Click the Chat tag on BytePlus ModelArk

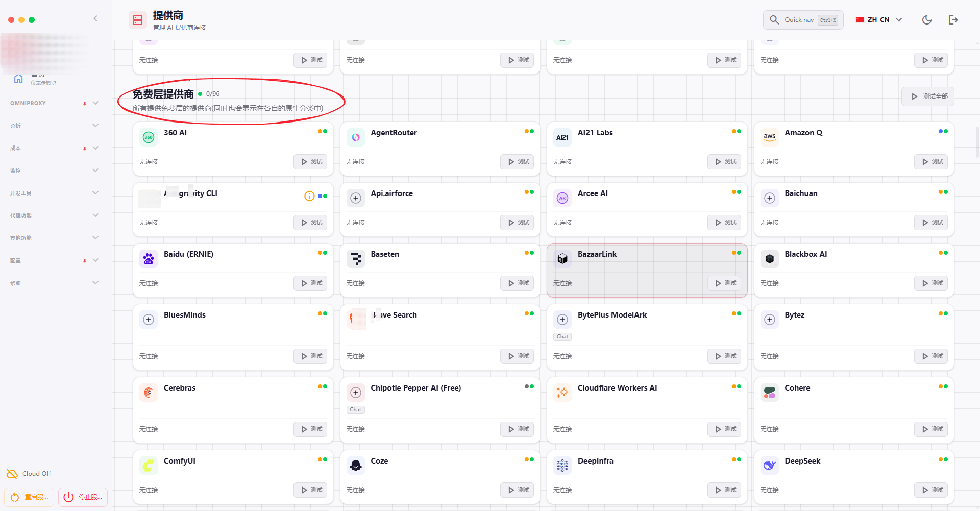tap(562, 337)
